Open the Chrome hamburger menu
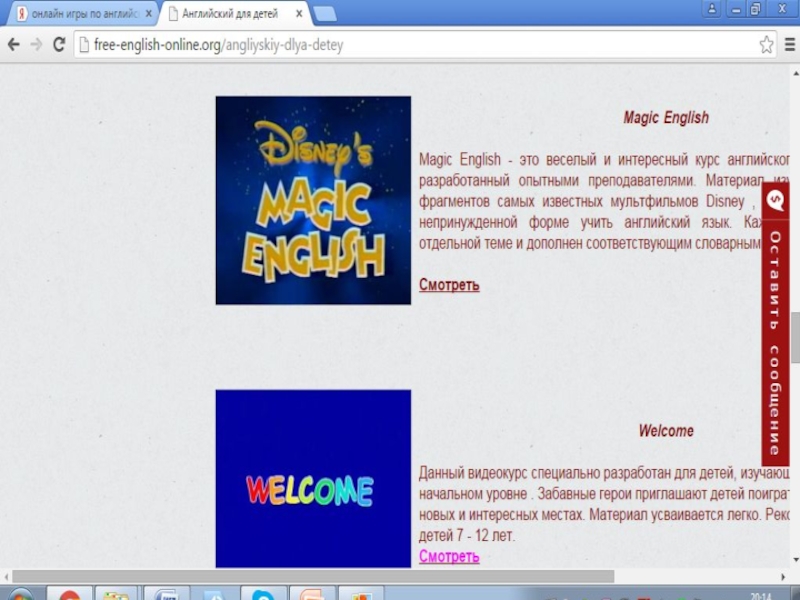 pos(789,45)
